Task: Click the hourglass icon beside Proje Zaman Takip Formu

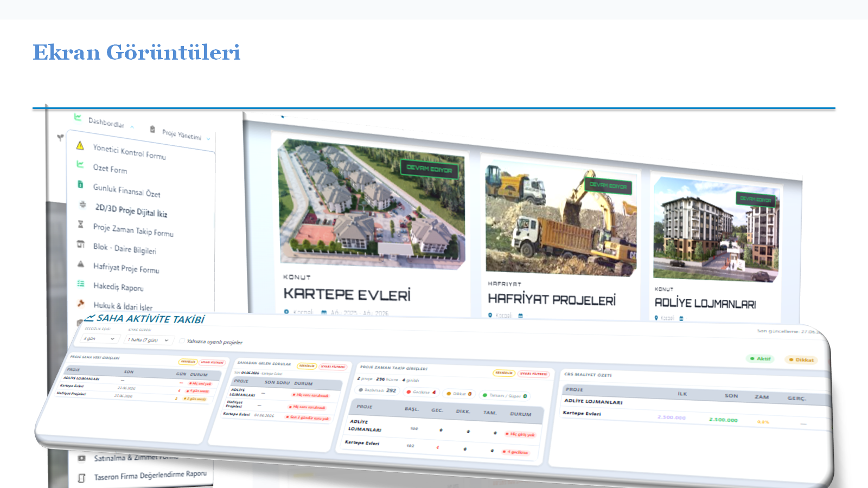Action: (81, 224)
